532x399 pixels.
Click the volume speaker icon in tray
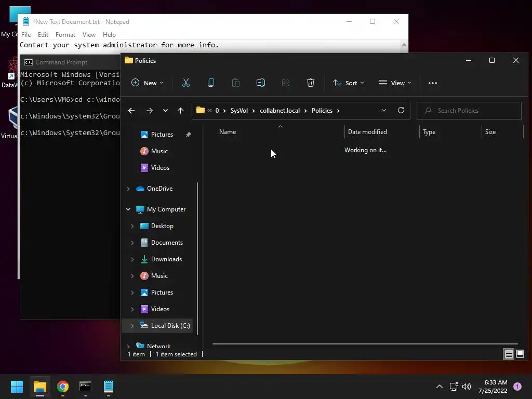pos(467,387)
